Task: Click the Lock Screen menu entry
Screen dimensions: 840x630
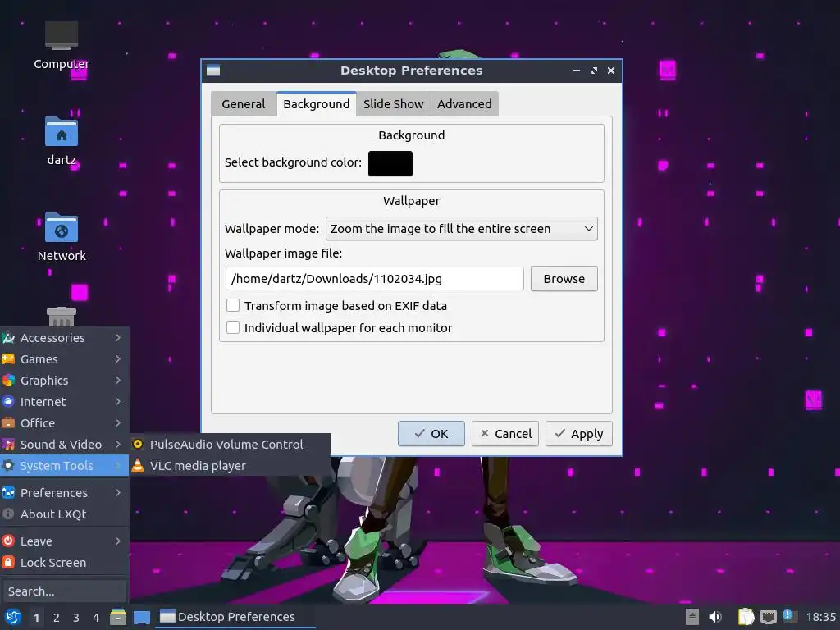Action: click(64, 563)
